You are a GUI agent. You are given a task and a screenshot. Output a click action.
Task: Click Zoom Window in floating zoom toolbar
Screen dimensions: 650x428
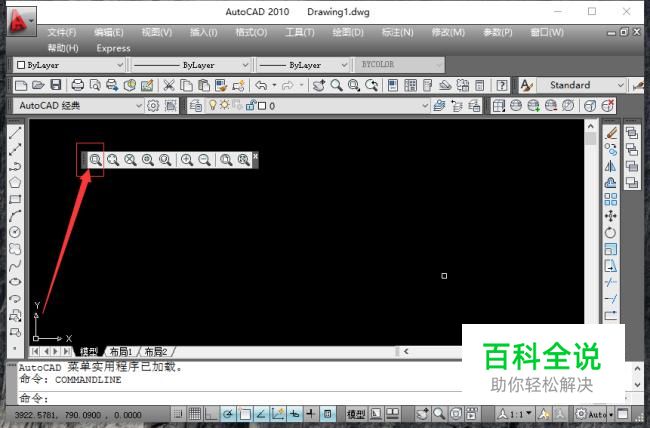point(95,160)
